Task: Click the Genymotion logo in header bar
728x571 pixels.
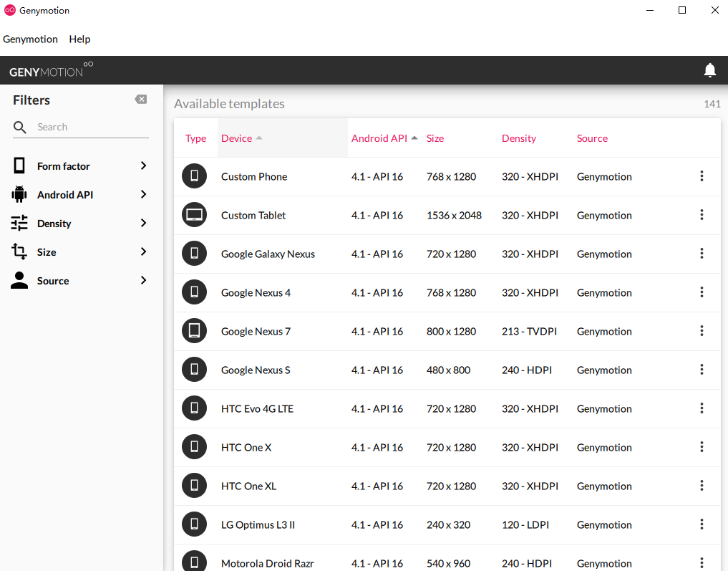Action: (51, 70)
